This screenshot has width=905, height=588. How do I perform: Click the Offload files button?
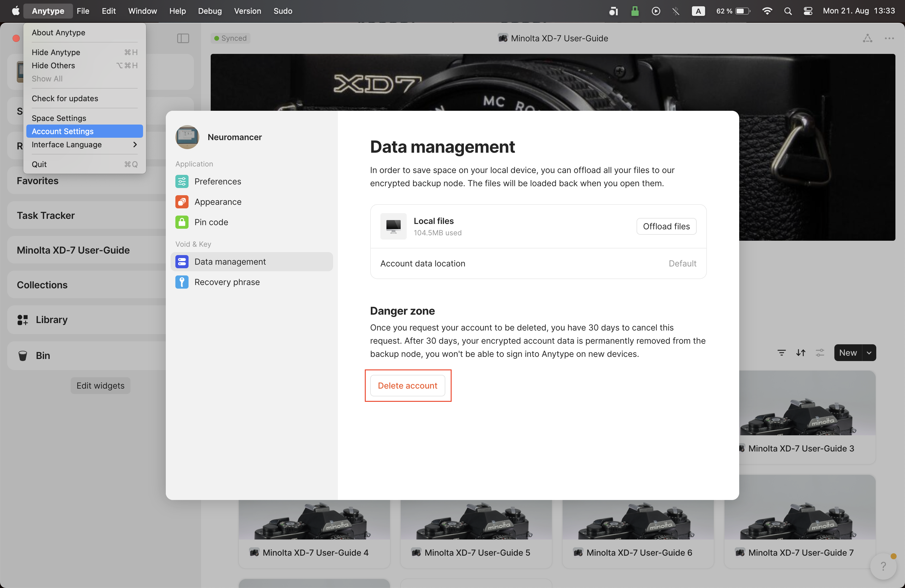666,226
